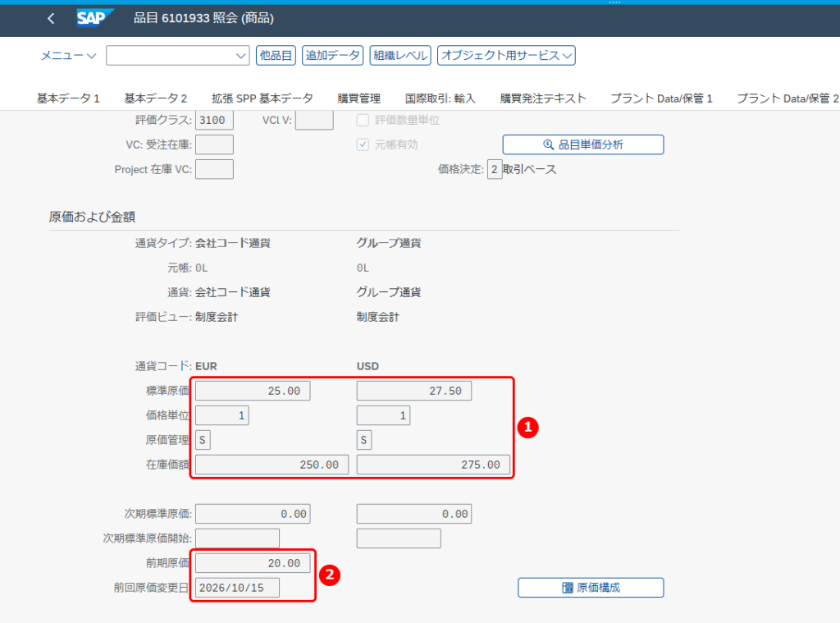Click the magnifier icon in 品目単価分析
The image size is (840, 623).
(x=548, y=144)
